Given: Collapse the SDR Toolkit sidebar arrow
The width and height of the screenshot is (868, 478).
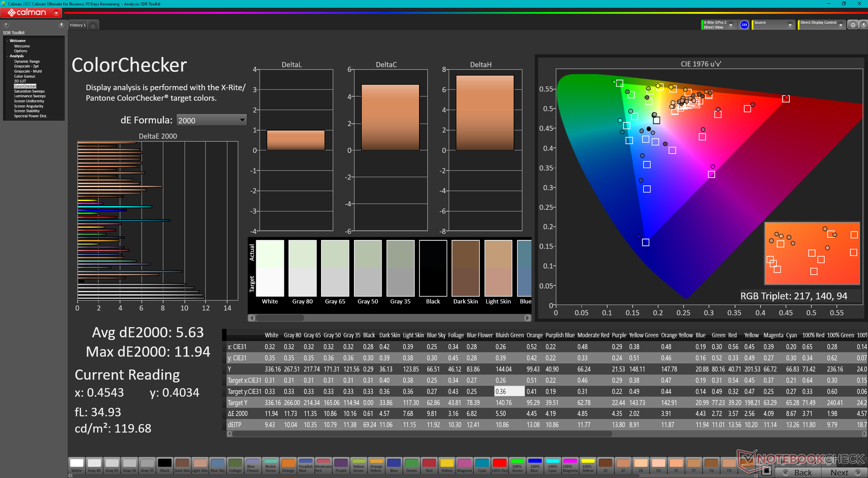Looking at the screenshot, I should tap(61, 24).
